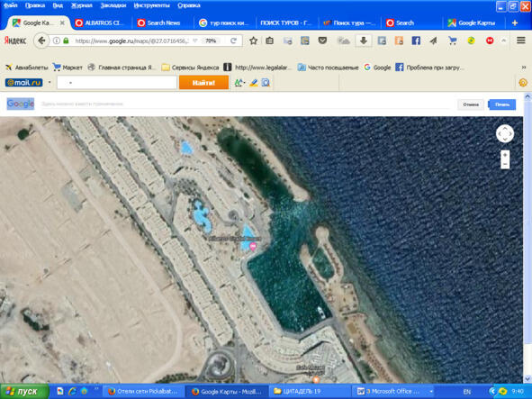This screenshot has height=399, width=532.
Task: Switch to the last Google Карты tab
Action: (473, 23)
